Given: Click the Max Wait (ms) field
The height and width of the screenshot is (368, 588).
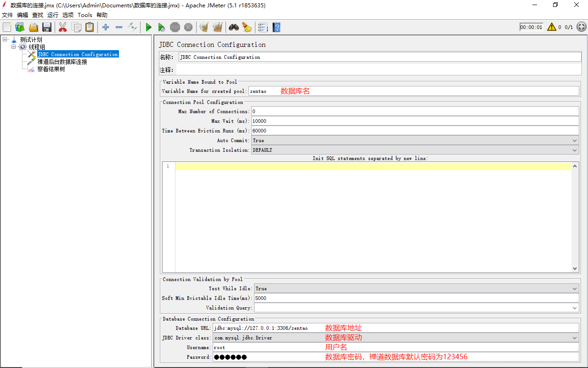Looking at the screenshot, I should [415, 121].
